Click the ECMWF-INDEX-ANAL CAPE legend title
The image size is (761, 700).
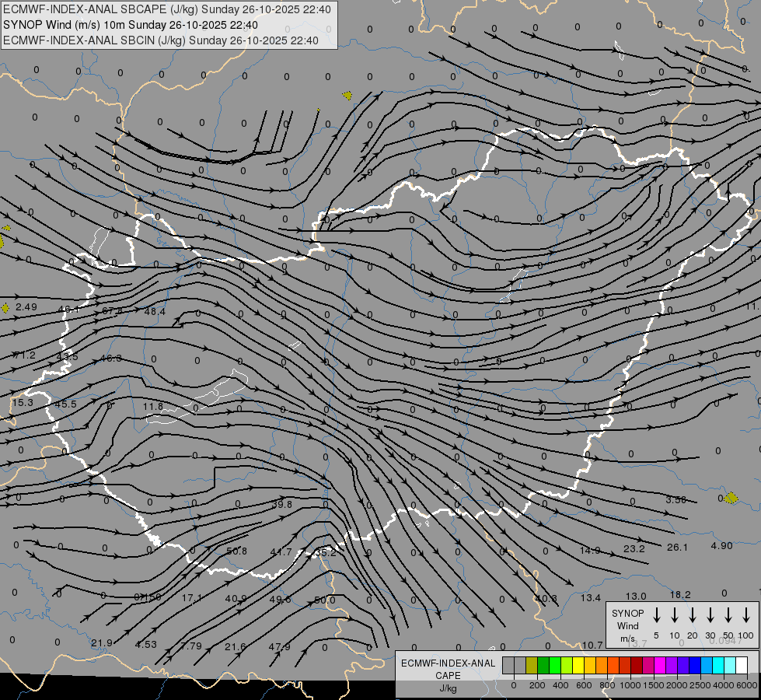[x=448, y=670]
